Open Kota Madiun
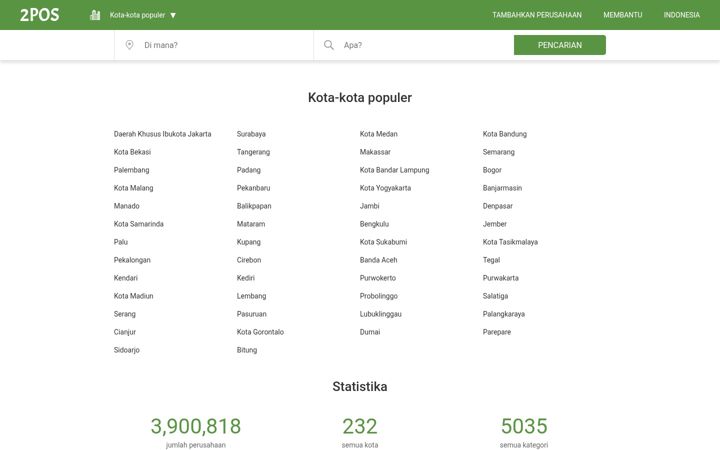Viewport: 720px width, 450px height. click(134, 296)
